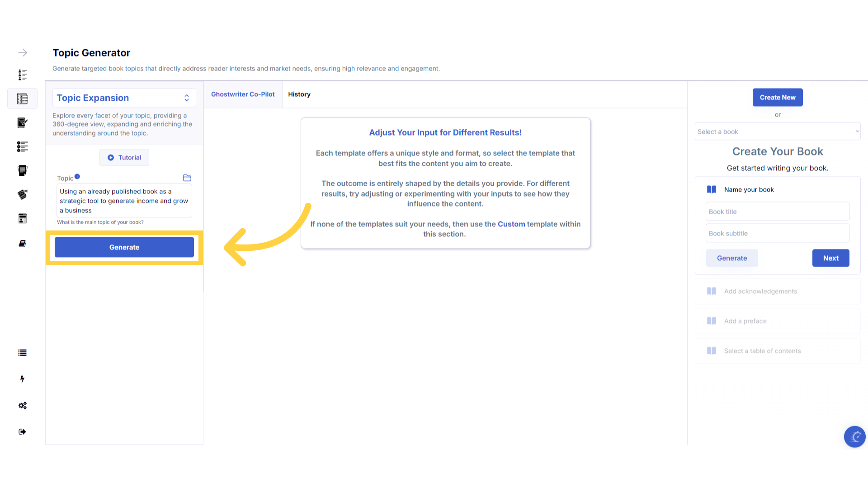Click the blue Generate topic button
Screen dimensions: 868x488
coord(124,247)
